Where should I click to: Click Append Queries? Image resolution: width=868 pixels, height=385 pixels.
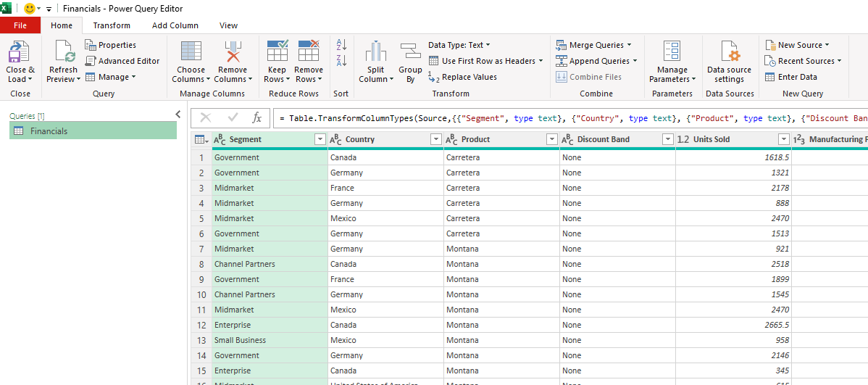tap(596, 61)
